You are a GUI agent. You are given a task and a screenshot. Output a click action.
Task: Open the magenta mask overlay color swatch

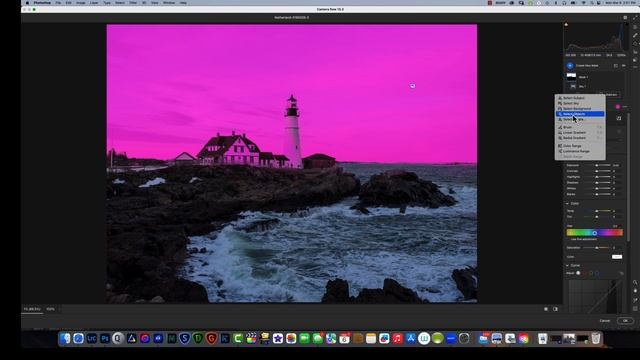618,107
